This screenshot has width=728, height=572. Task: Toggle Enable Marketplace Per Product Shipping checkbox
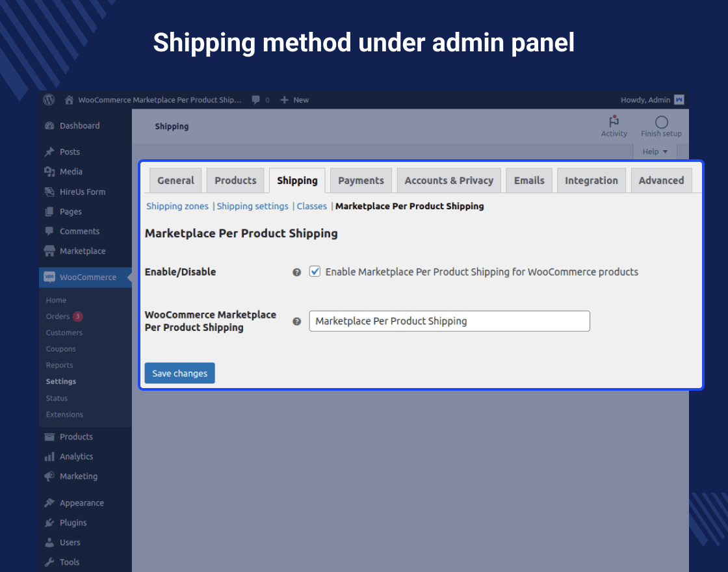coord(315,272)
